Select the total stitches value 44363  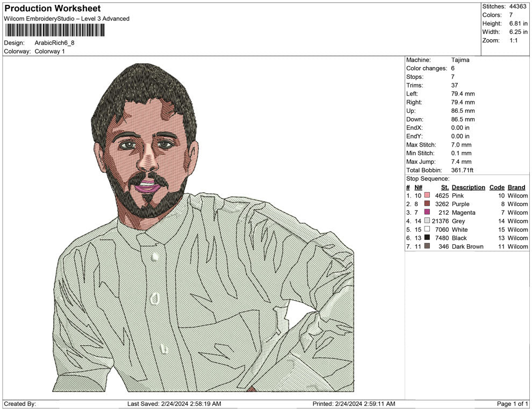[518, 6]
